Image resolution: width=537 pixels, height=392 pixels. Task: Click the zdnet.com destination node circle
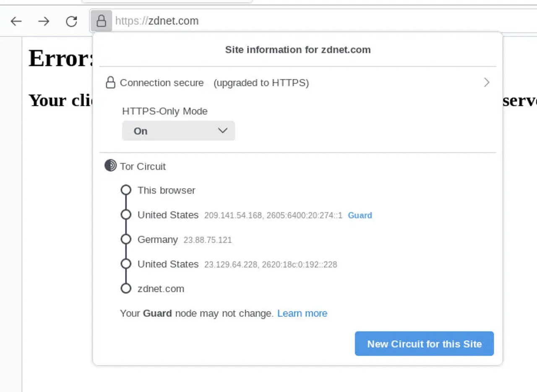[x=126, y=288]
